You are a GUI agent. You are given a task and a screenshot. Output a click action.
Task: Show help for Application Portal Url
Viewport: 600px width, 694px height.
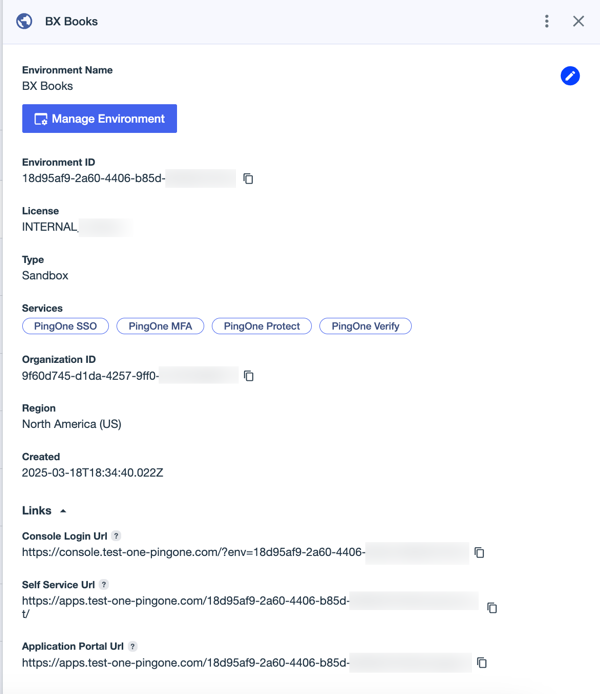point(132,647)
